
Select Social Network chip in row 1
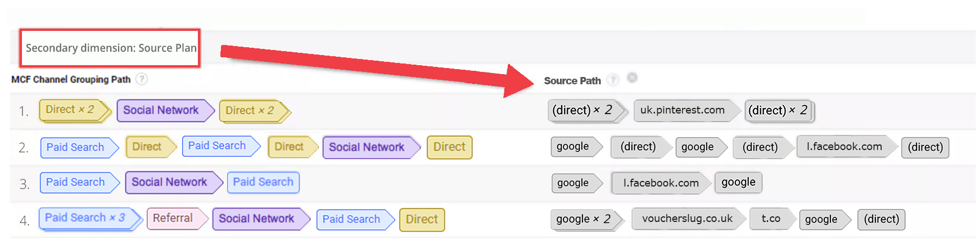(161, 111)
